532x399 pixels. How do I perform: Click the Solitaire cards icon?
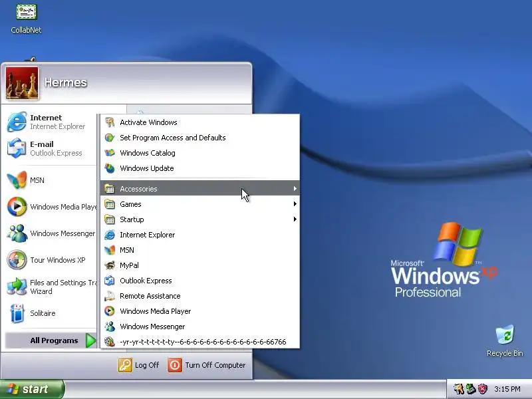click(x=17, y=313)
